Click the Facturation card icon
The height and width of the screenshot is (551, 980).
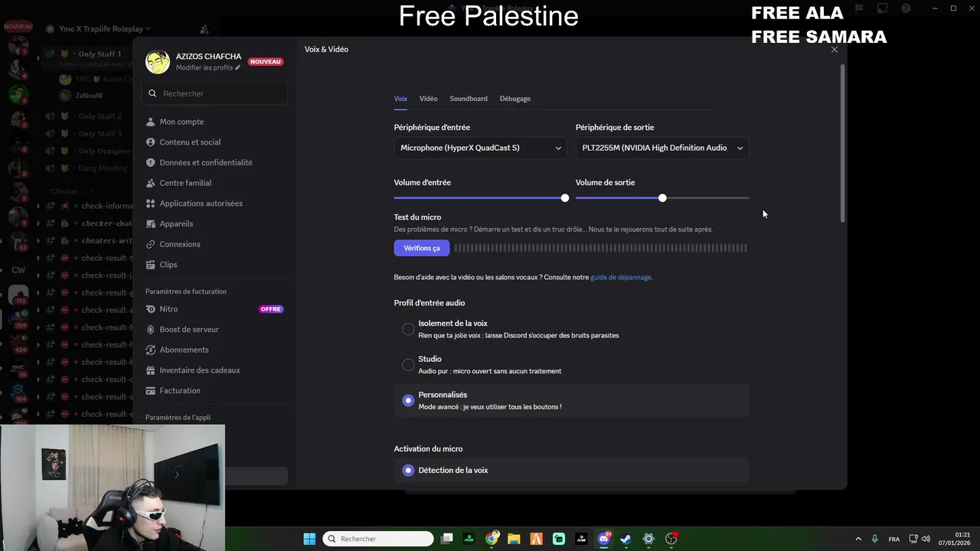tap(151, 390)
